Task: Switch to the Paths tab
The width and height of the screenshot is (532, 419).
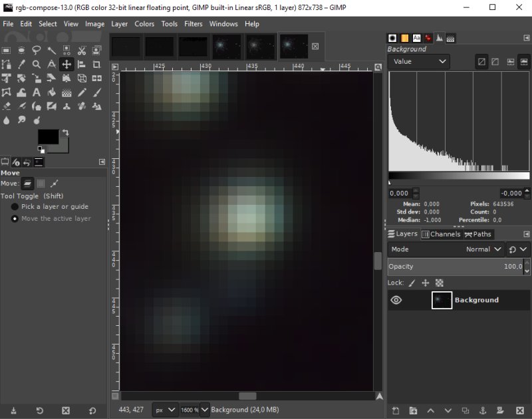Action: pyautogui.click(x=477, y=234)
